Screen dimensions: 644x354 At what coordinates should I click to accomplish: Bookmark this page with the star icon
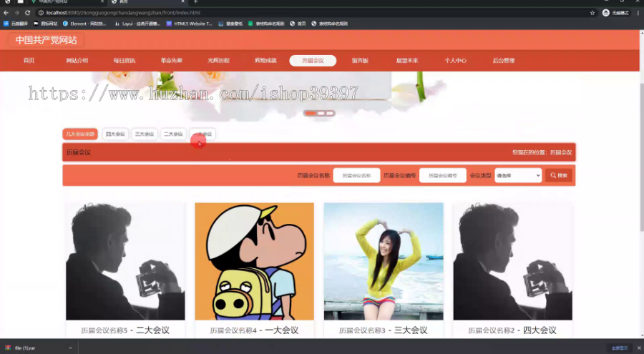point(592,13)
